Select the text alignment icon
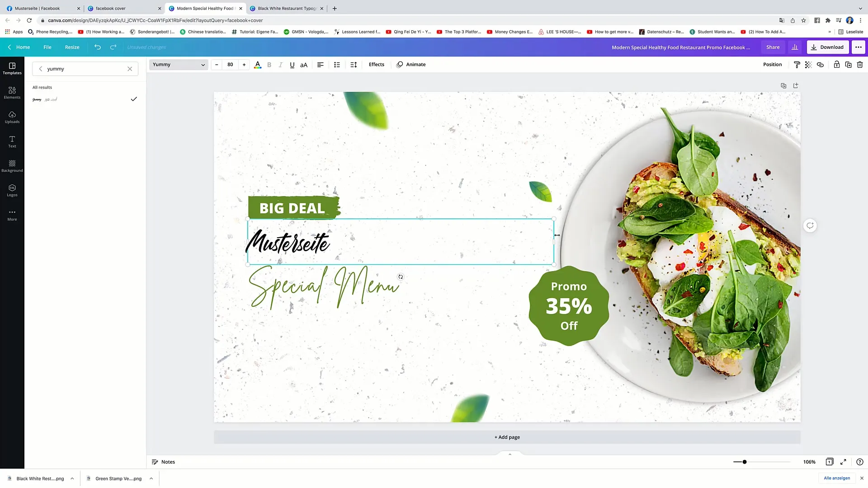Viewport: 868px width, 488px height. coord(320,64)
